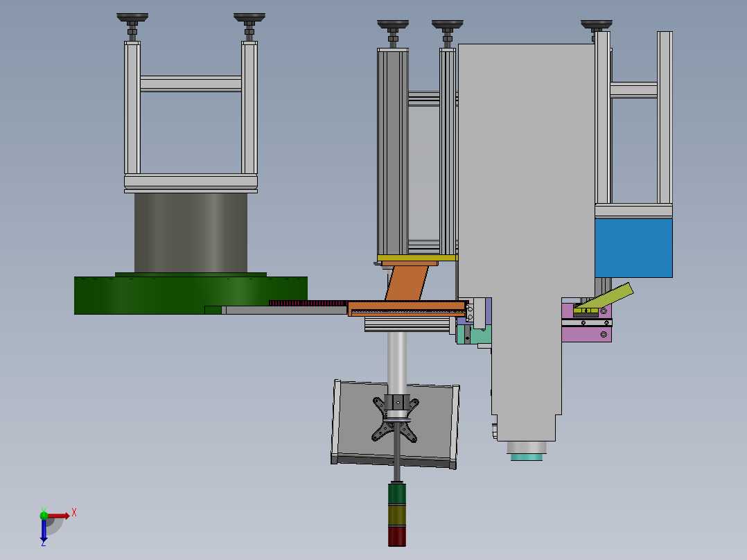Select the rightmost black leveling foot
The width and height of the screenshot is (747, 560).
pos(597,24)
